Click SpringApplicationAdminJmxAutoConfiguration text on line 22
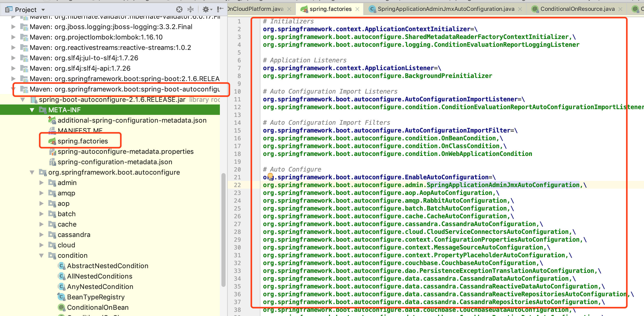This screenshot has width=644, height=316. 503,185
